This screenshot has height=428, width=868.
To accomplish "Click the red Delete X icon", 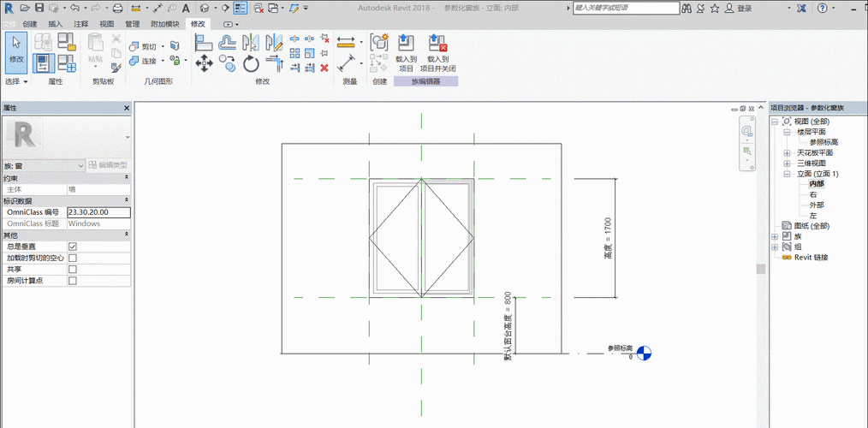I will click(x=324, y=68).
